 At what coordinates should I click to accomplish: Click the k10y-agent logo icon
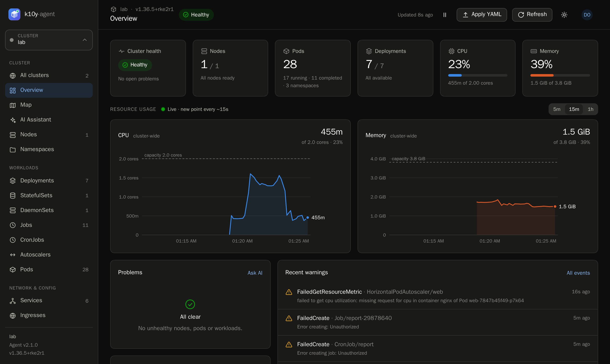click(x=14, y=14)
